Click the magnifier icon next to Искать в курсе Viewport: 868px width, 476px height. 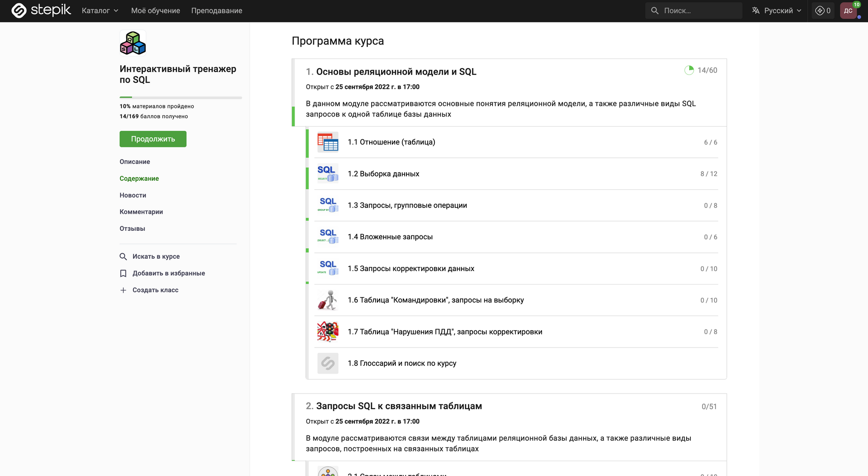[x=123, y=257]
